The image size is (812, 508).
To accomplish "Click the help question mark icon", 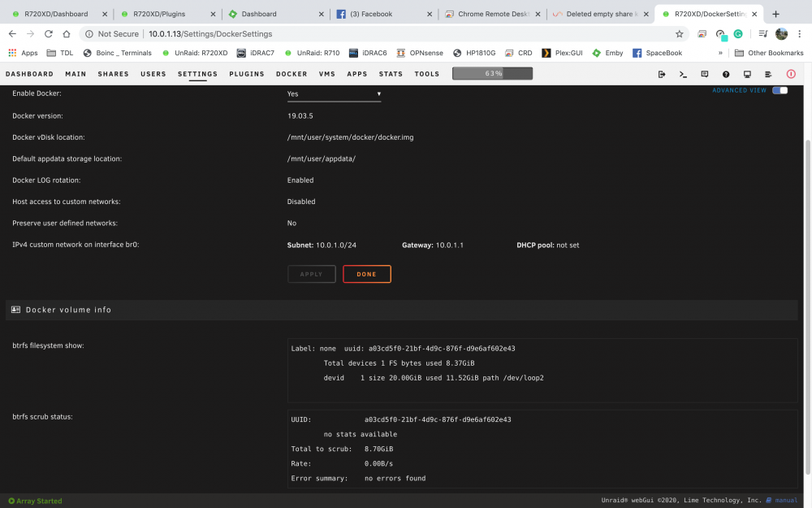I will pyautogui.click(x=726, y=74).
